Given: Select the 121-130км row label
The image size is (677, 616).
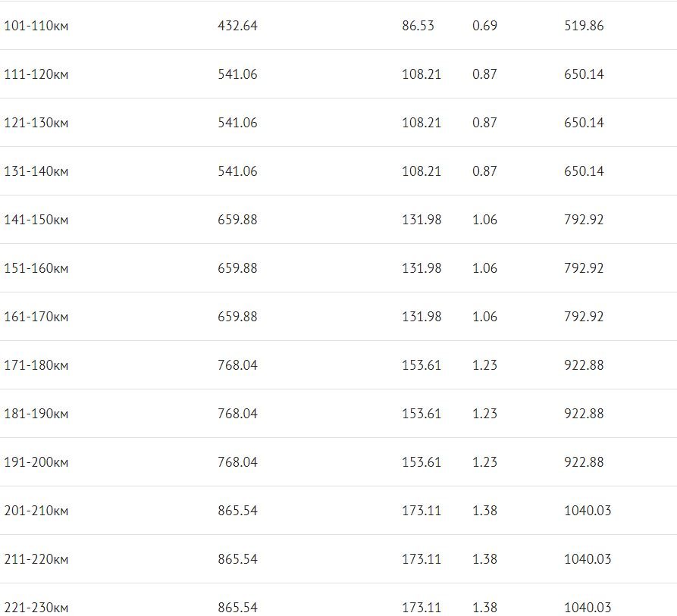Looking at the screenshot, I should tap(36, 123).
